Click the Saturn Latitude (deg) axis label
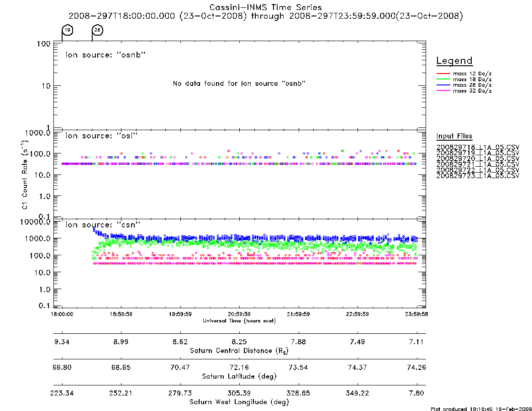The image size is (532, 411). pos(239,376)
